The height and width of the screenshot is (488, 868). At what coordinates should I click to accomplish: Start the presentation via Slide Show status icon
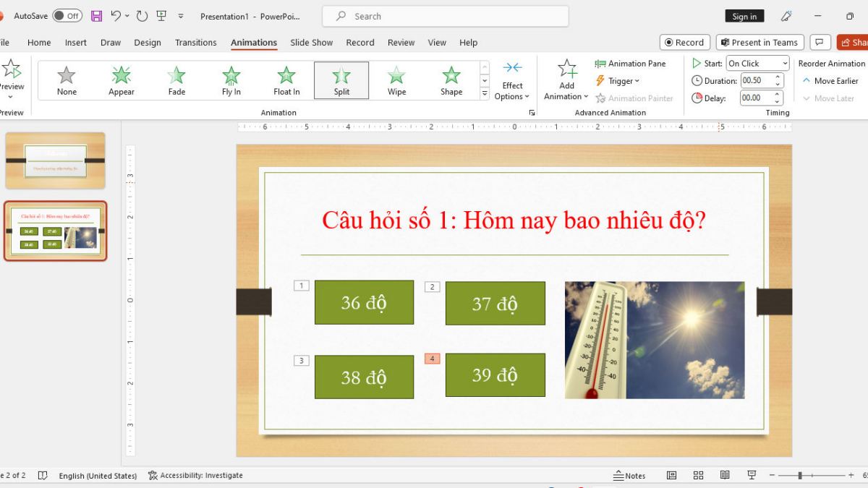[752, 475]
